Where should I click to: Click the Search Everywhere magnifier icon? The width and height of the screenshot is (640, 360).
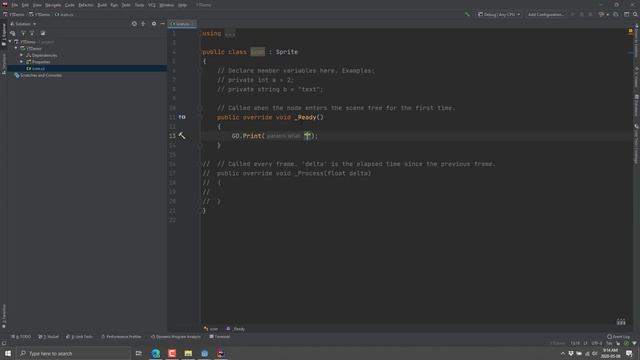(635, 14)
